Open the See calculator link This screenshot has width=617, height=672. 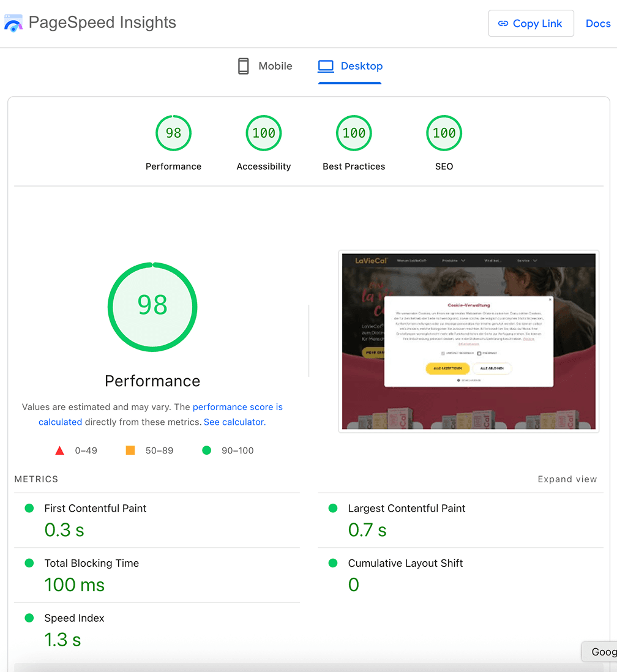(x=234, y=422)
